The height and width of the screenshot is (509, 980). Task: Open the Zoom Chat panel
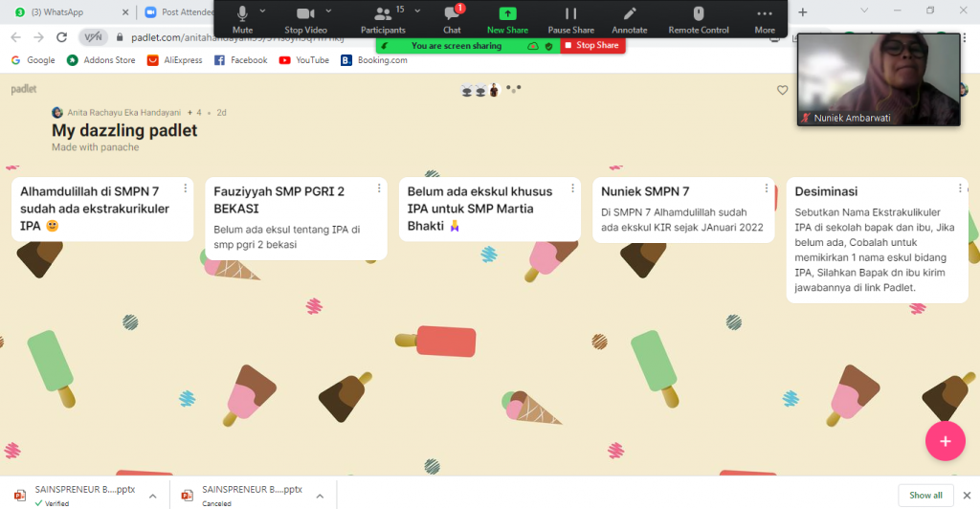coord(452,13)
